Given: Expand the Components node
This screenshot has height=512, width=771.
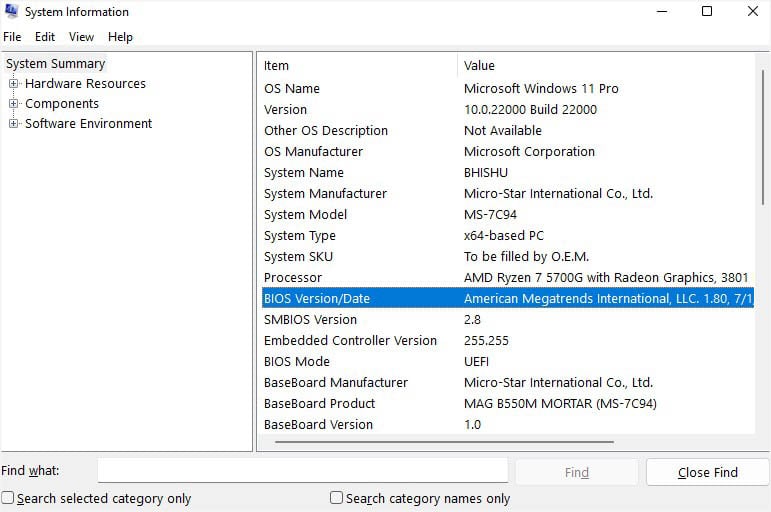Looking at the screenshot, I should point(13,104).
